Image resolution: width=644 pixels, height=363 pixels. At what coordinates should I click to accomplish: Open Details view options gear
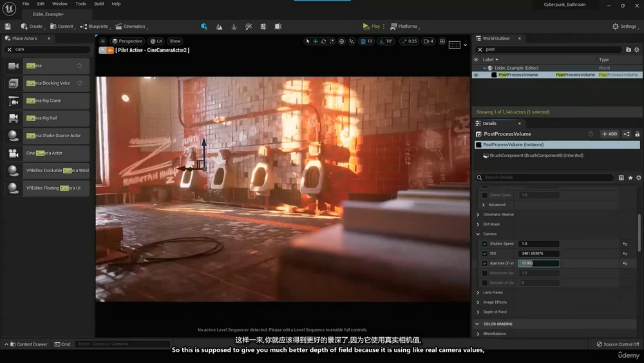click(638, 177)
